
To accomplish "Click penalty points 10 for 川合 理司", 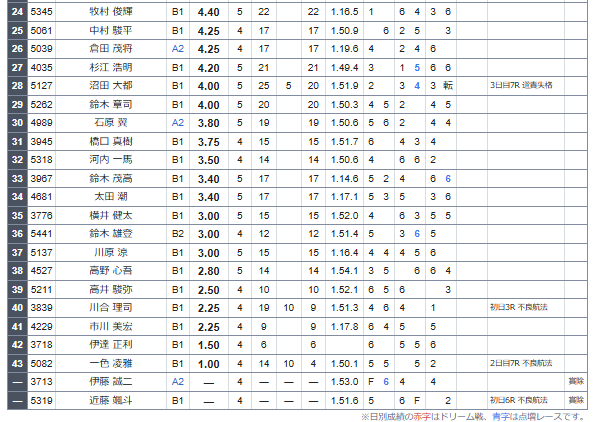I will click(289, 308).
